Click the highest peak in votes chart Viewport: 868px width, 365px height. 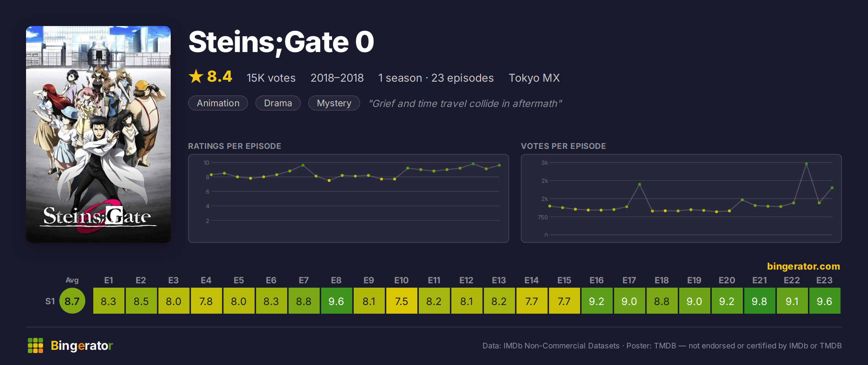point(807,164)
